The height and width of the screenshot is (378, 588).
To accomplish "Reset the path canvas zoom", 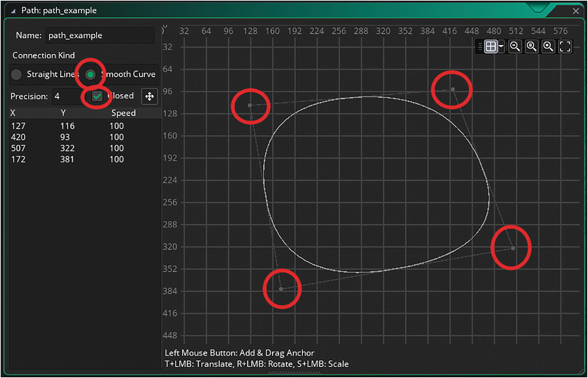I will (532, 46).
